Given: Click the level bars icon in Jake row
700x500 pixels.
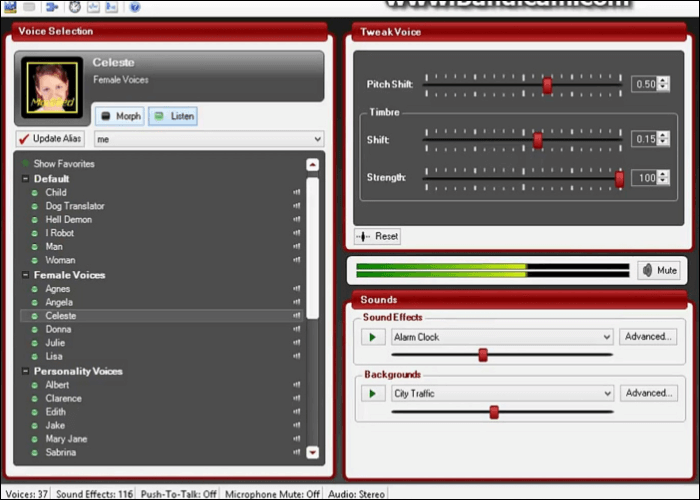Looking at the screenshot, I should point(296,425).
